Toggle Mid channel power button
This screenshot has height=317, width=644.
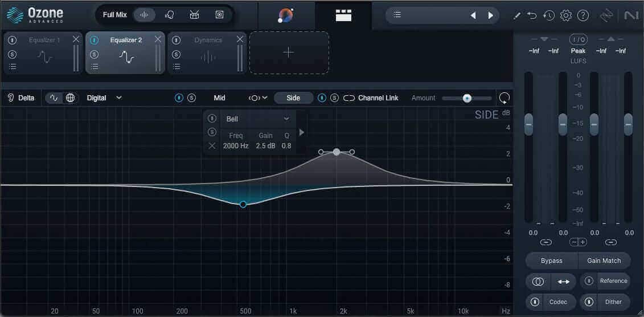point(179,98)
